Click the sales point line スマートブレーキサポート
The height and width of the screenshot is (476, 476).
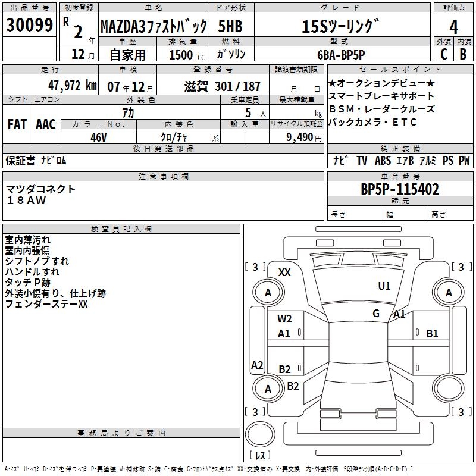(x=381, y=96)
